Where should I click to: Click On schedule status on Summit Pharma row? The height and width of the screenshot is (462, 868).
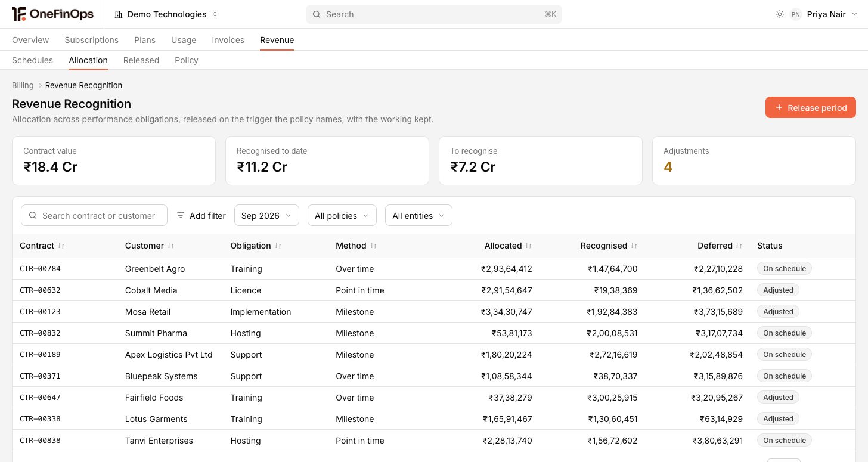coord(785,333)
